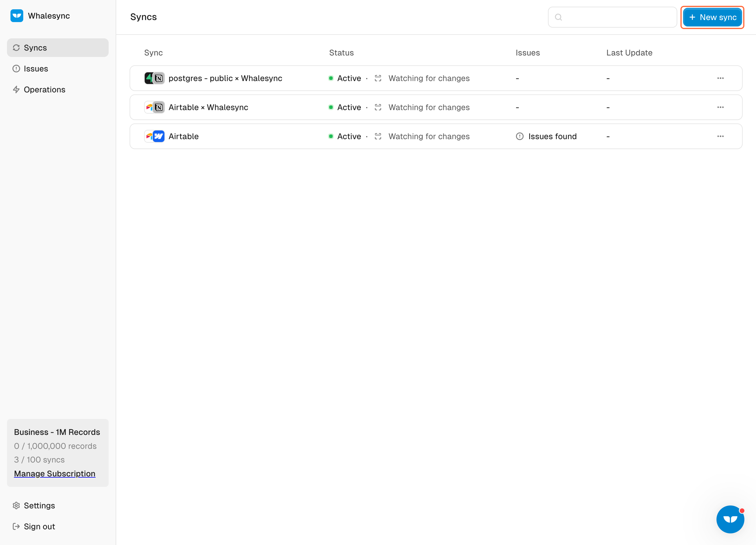Focus the syncs search field

tap(612, 17)
